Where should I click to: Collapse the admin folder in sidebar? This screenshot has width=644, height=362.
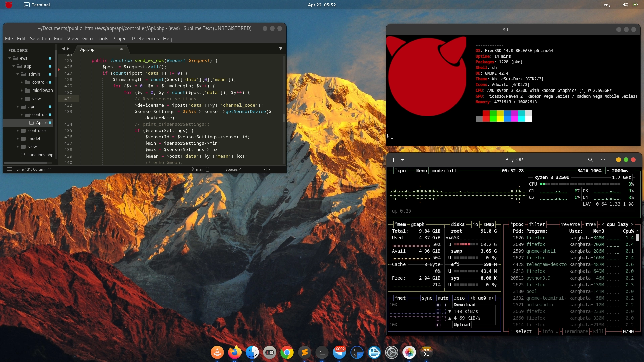tap(18, 74)
